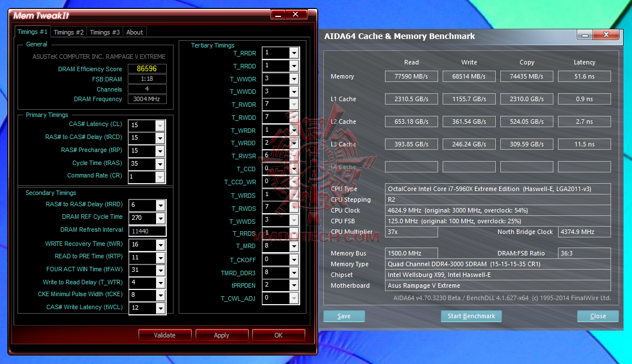
Task: Click the L2 Cache Write value 361.54 GB/s
Action: 469,122
